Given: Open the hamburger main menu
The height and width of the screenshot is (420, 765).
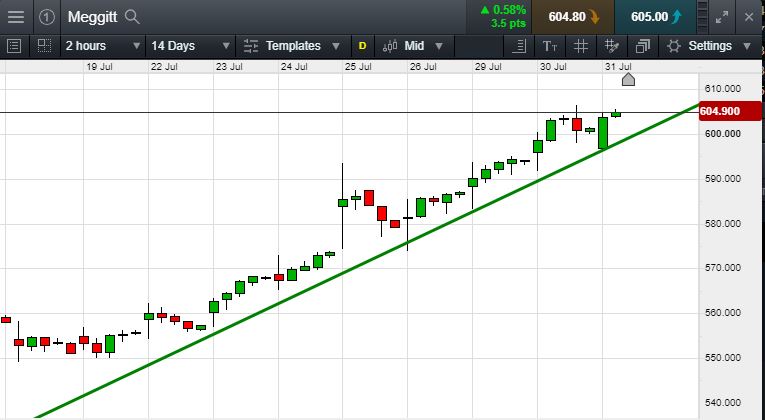Looking at the screenshot, I should point(16,16).
